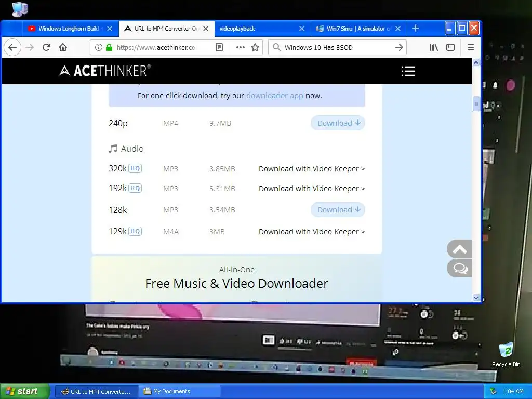Click the page scrollbar up arrow
The width and height of the screenshot is (532, 399).
476,62
